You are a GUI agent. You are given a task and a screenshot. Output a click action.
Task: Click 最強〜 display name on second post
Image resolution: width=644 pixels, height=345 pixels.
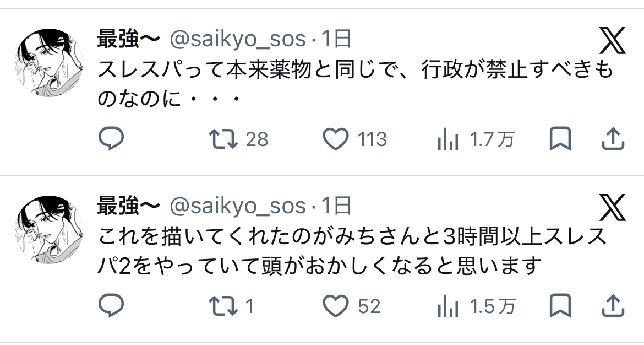click(x=128, y=206)
